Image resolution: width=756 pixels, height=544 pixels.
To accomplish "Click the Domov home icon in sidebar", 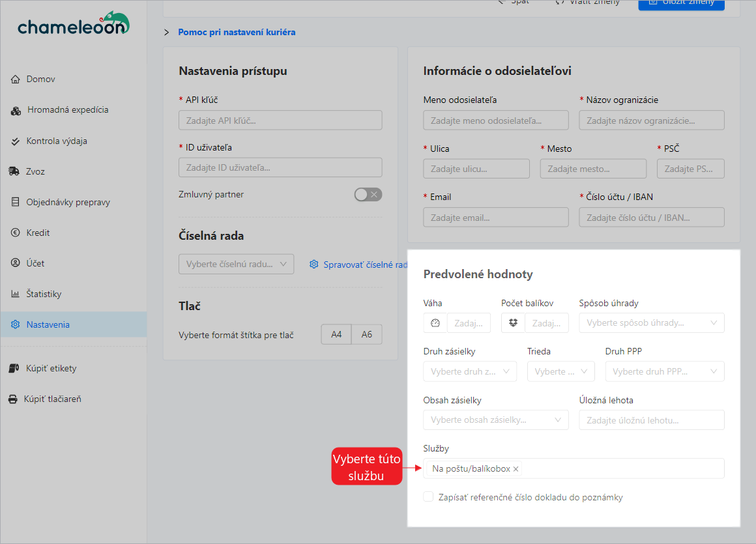I will pos(16,79).
